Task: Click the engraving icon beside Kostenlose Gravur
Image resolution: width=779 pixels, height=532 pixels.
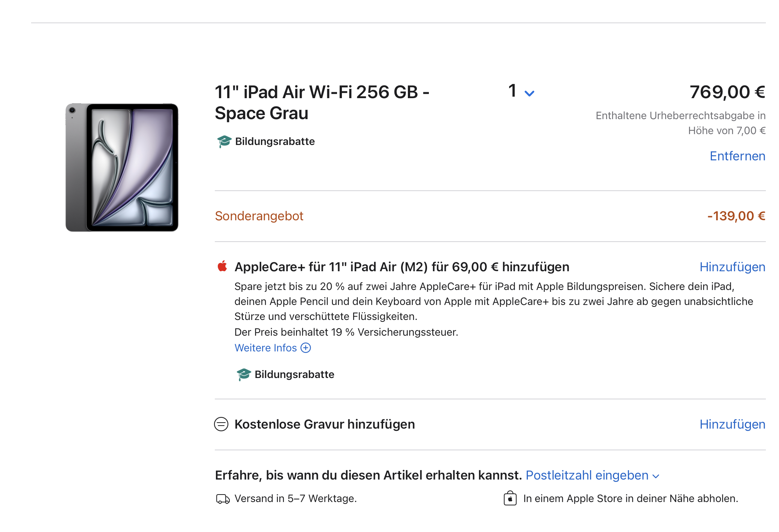Action: pyautogui.click(x=221, y=424)
